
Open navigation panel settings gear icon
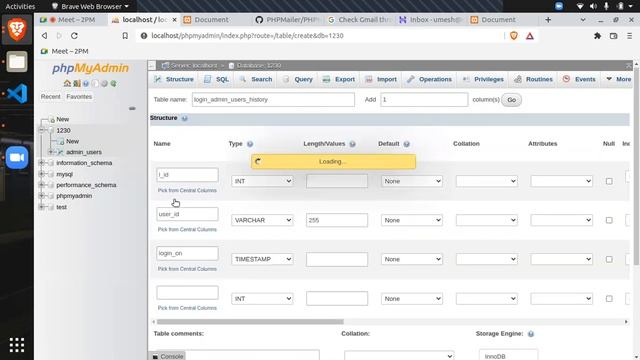tap(104, 83)
